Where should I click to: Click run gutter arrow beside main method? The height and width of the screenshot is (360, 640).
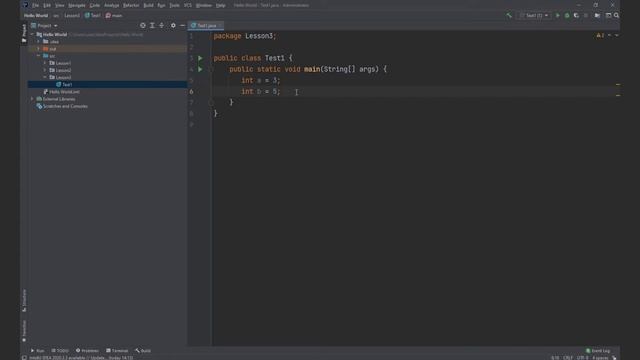pyautogui.click(x=200, y=69)
